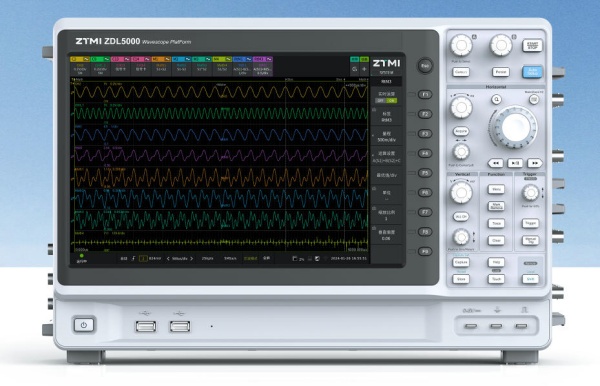This screenshot has width=600, height=386.
Task: Tap the fast-forward arrow button
Action: (x=535, y=163)
